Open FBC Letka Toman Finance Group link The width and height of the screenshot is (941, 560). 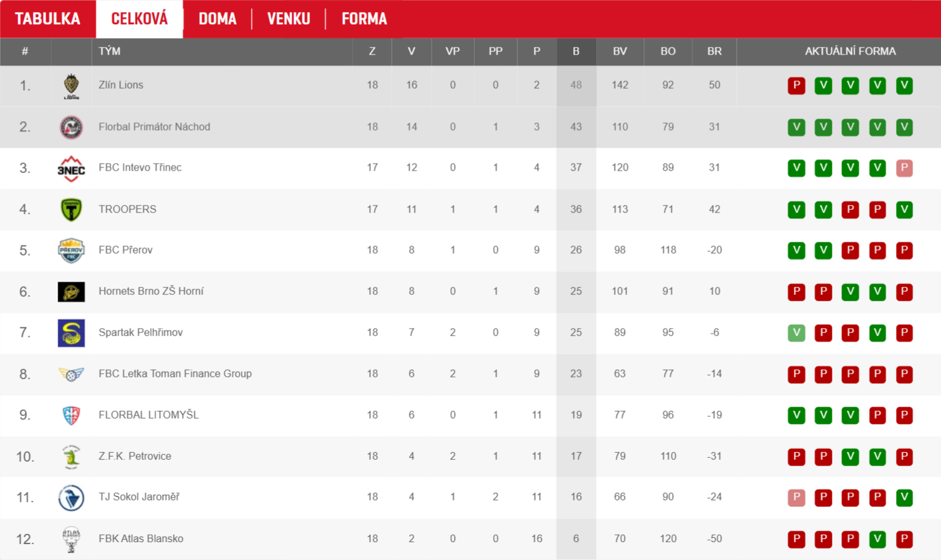point(175,374)
